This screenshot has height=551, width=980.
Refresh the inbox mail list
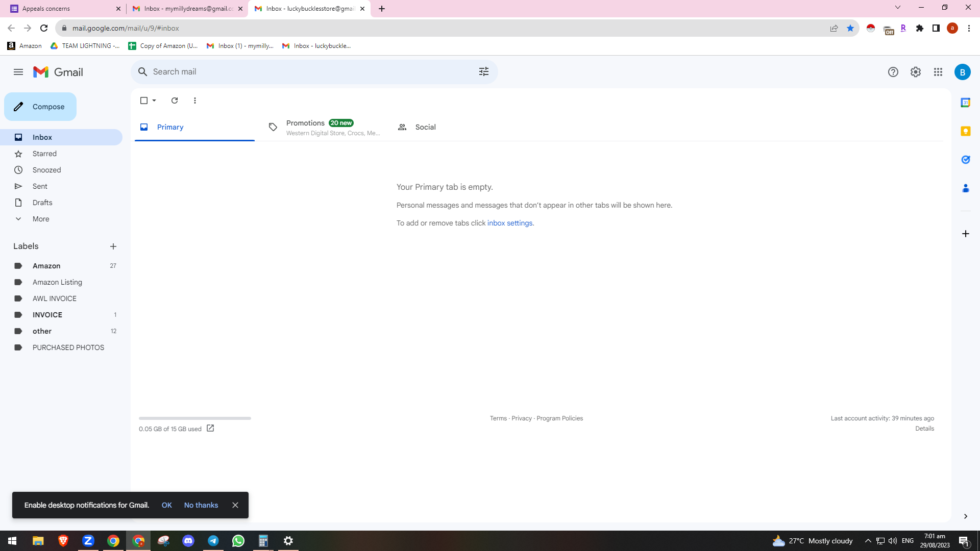(x=175, y=101)
